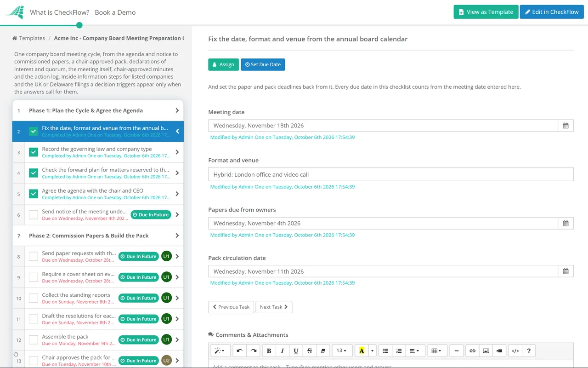
Task: Open the Meeting date calendar picker
Action: coord(565,126)
